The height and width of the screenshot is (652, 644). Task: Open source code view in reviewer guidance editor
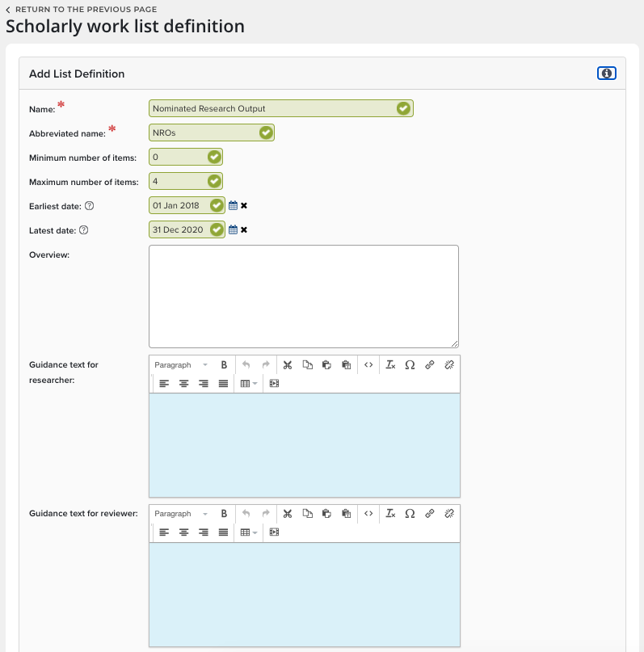(368, 514)
